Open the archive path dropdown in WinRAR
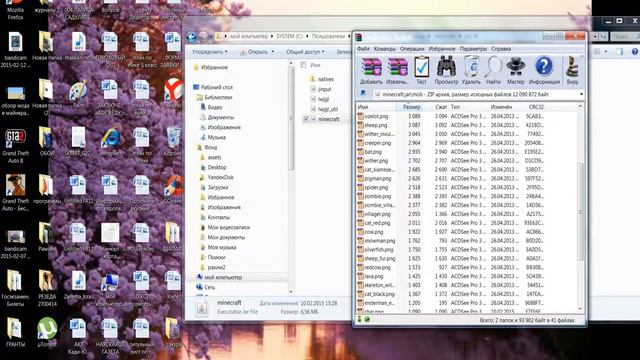The image size is (640, 360). [581, 94]
